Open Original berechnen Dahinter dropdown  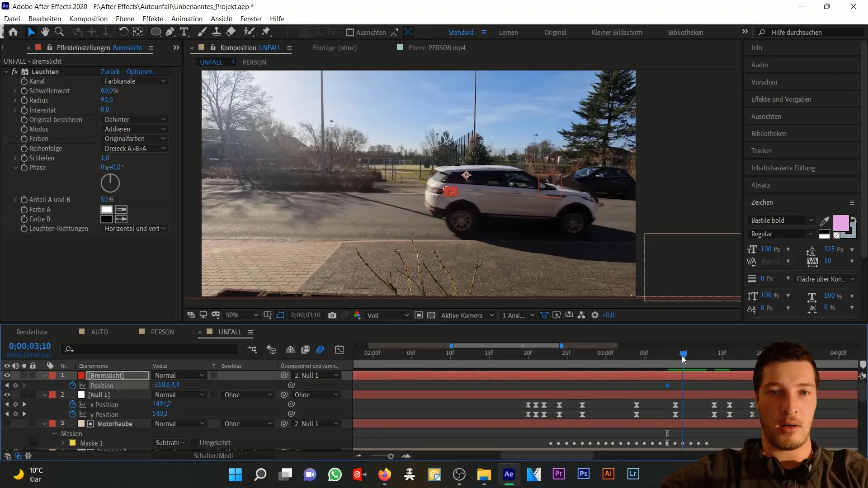135,120
